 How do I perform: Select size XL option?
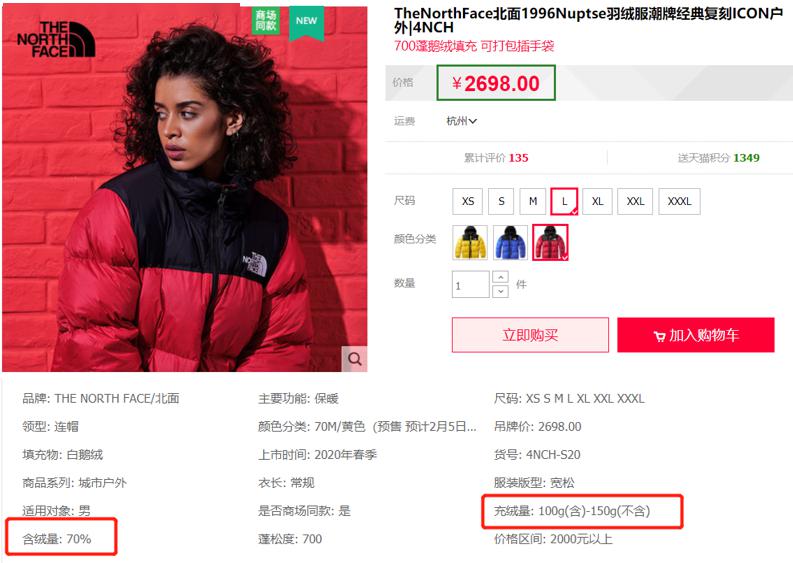597,201
